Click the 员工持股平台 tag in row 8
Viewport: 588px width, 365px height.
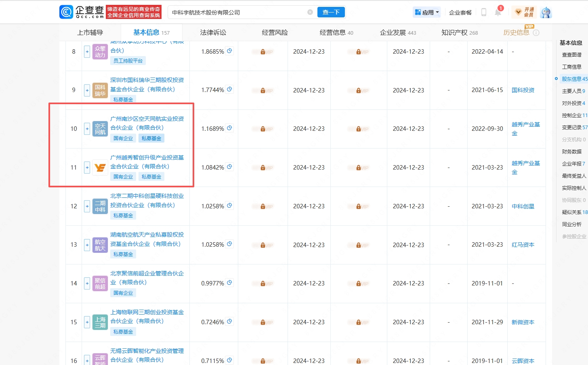pos(128,61)
